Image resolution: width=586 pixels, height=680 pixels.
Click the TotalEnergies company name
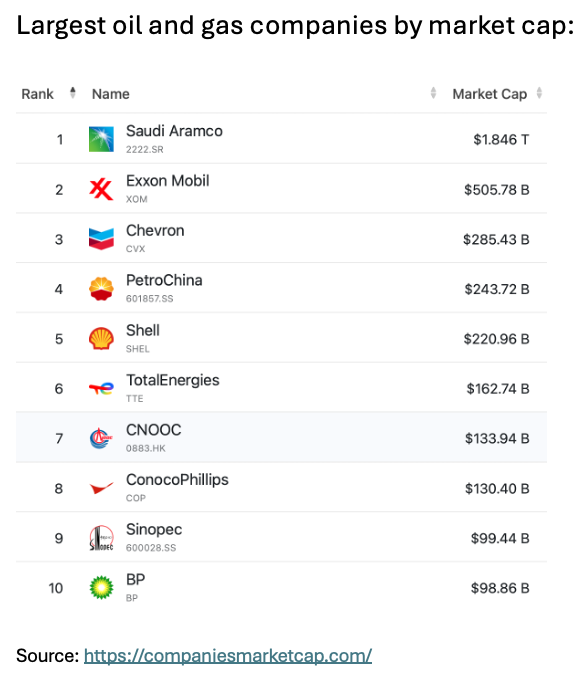tap(173, 380)
